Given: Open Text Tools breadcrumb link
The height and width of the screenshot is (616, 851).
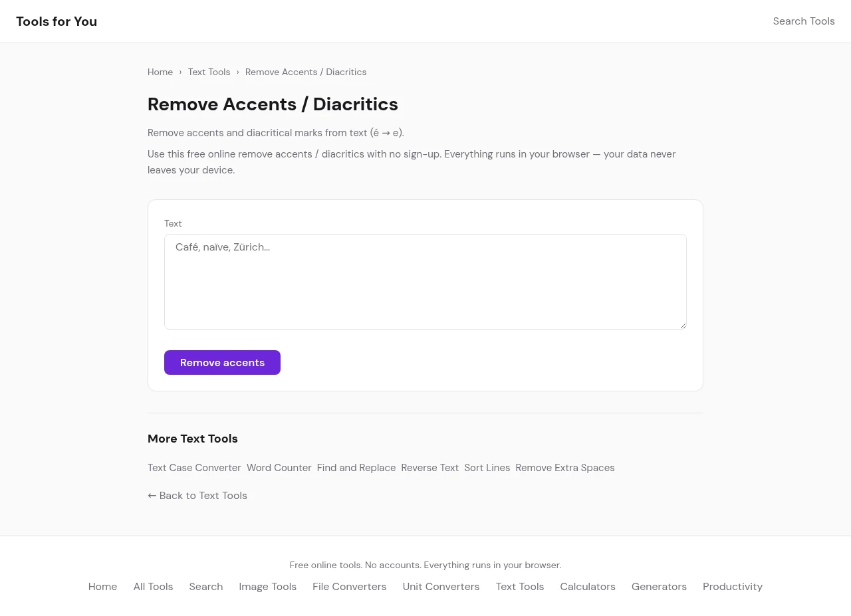Looking at the screenshot, I should pyautogui.click(x=209, y=72).
